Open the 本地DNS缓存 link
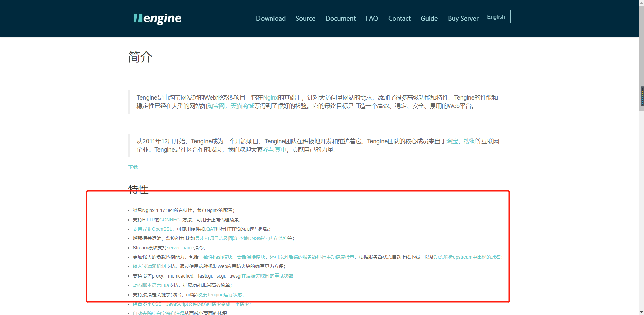 tap(253, 238)
